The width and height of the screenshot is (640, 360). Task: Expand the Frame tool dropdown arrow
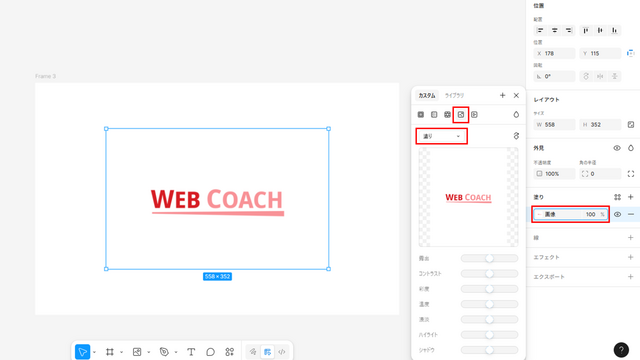tap(121, 352)
